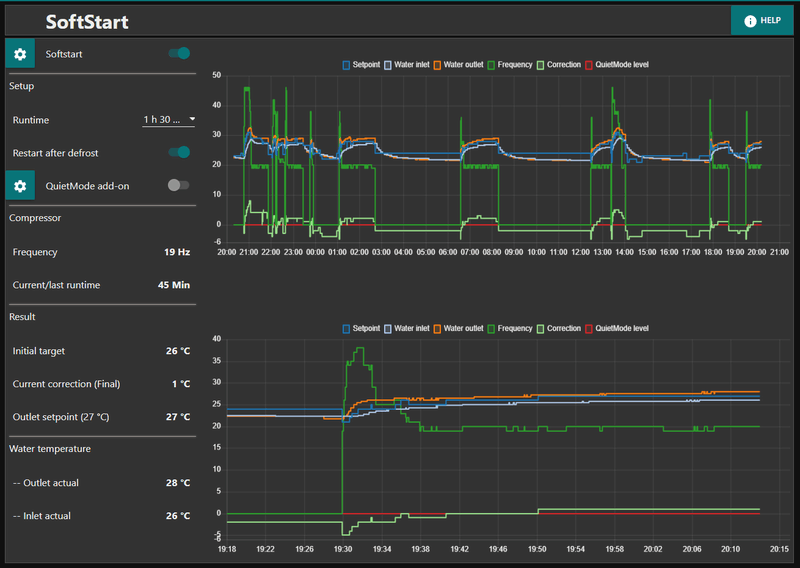Hide Correction series in lower chart legend
This screenshot has width=800, height=568.
[x=559, y=329]
